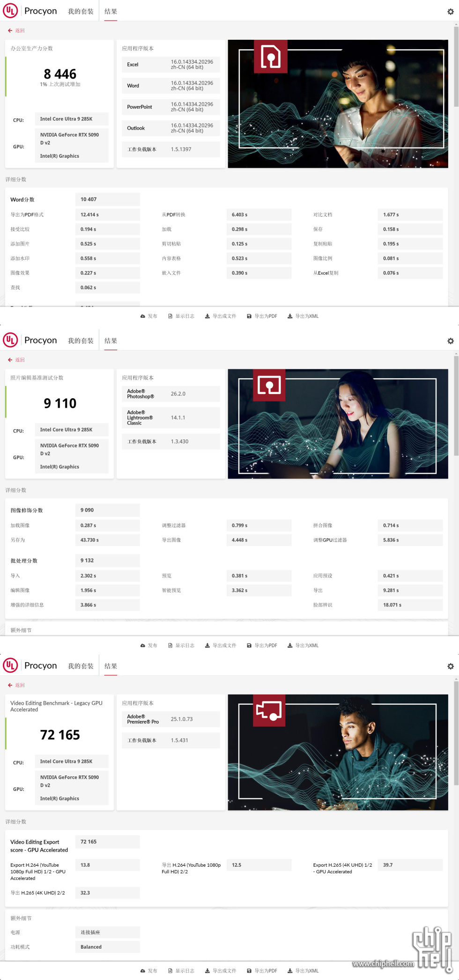Switch to 我的套装 tab in Office Productivity window
Viewport: 459px width, 980px height.
pos(81,11)
